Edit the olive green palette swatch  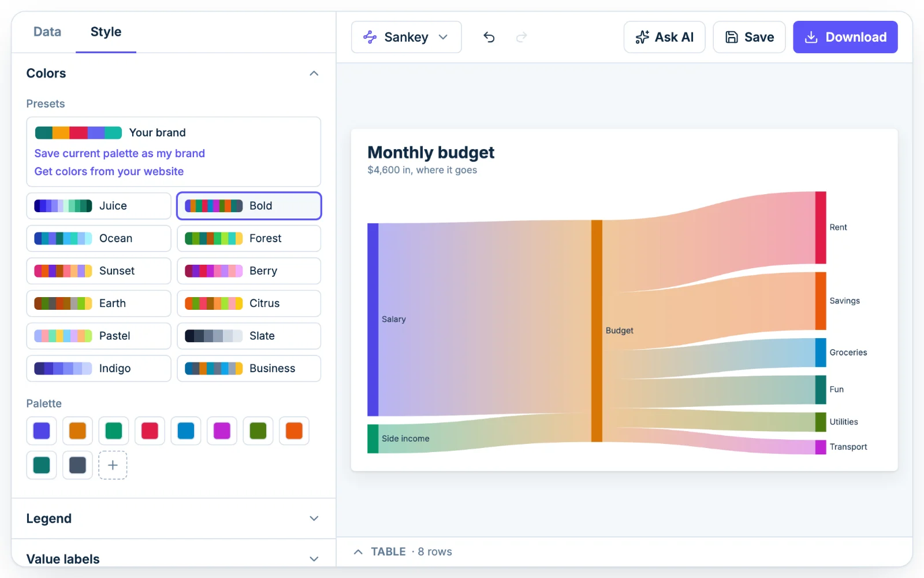258,431
